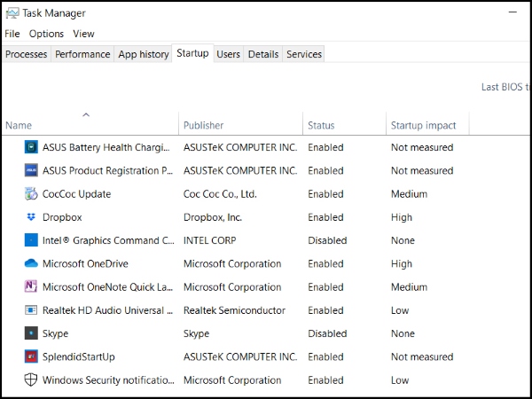Open the App history tab
This screenshot has height=399, width=532.
144,54
